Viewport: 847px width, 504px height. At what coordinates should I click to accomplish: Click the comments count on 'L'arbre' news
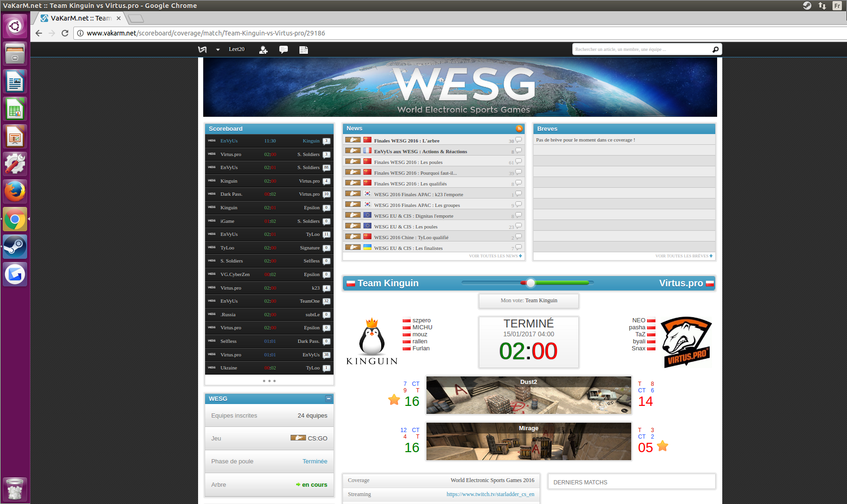click(515, 141)
